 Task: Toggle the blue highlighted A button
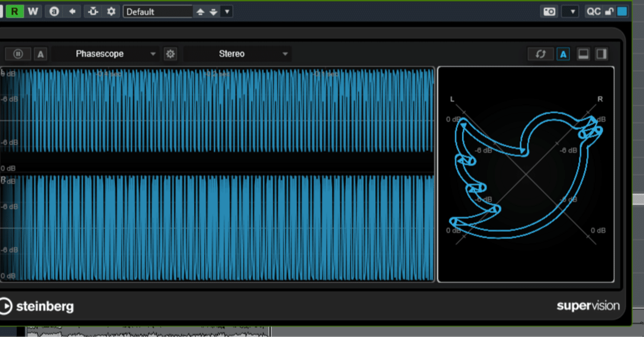pos(563,54)
